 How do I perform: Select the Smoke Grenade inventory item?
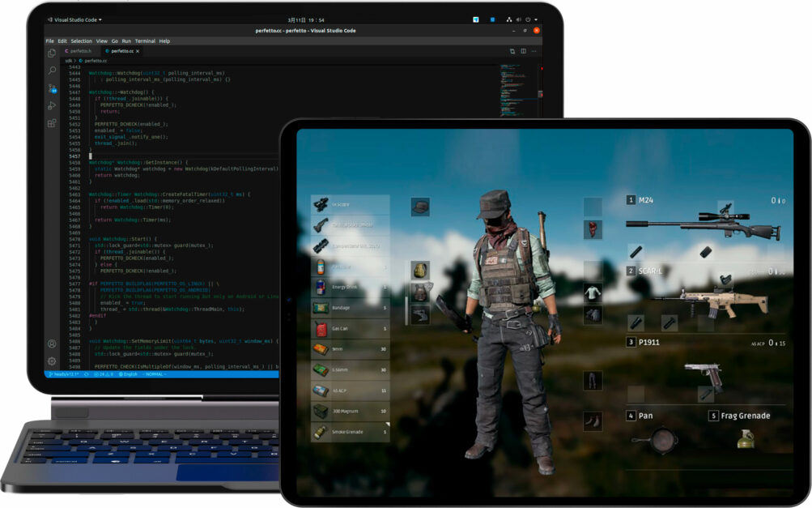coord(350,432)
